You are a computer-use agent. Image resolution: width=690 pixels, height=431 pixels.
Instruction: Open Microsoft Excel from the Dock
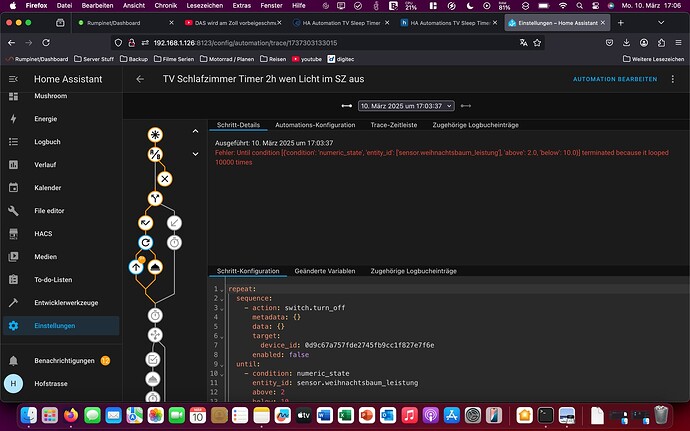click(345, 415)
